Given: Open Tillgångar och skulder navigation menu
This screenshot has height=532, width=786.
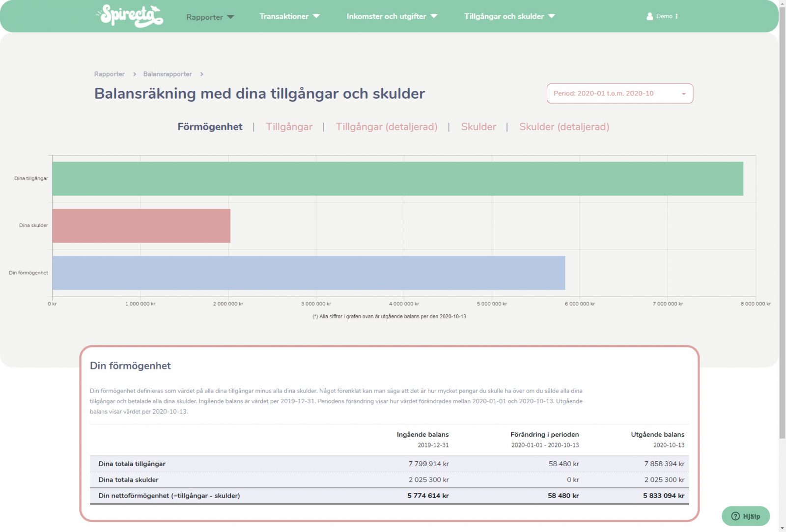Looking at the screenshot, I should (x=509, y=16).
